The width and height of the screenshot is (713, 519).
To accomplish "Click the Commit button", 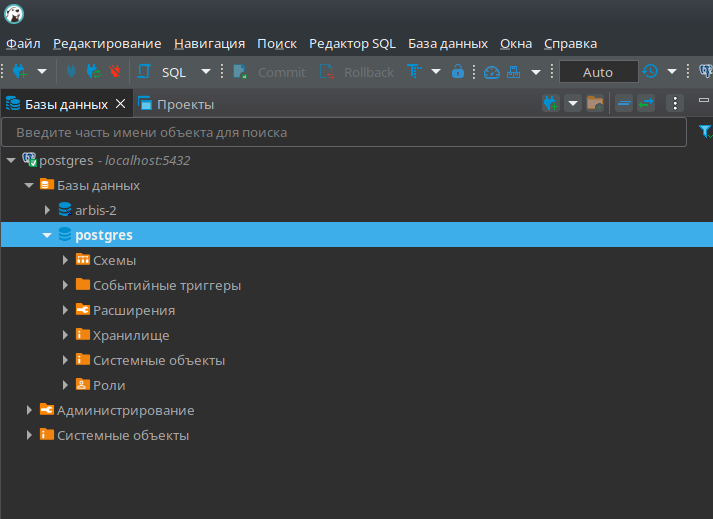I will click(x=270, y=72).
